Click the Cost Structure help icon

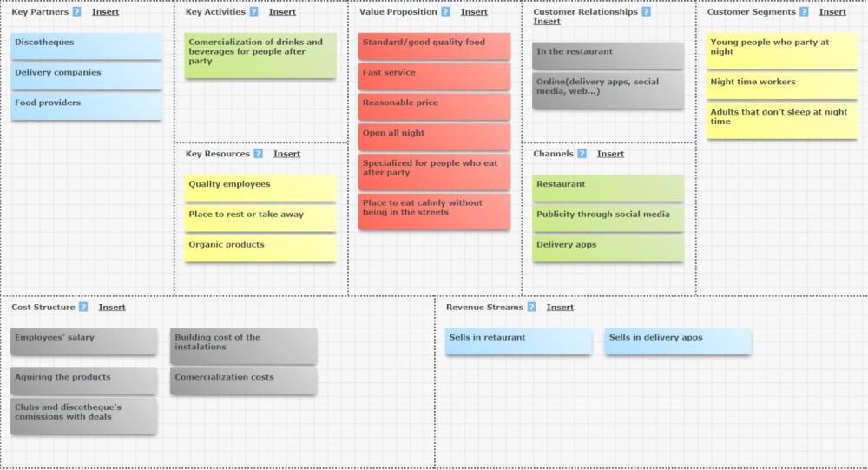[83, 307]
